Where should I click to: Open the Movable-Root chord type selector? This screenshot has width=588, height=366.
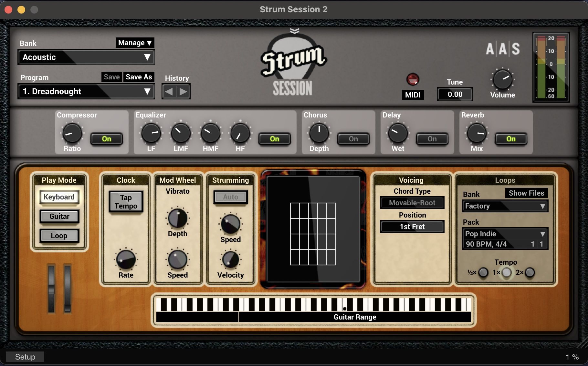pyautogui.click(x=412, y=203)
